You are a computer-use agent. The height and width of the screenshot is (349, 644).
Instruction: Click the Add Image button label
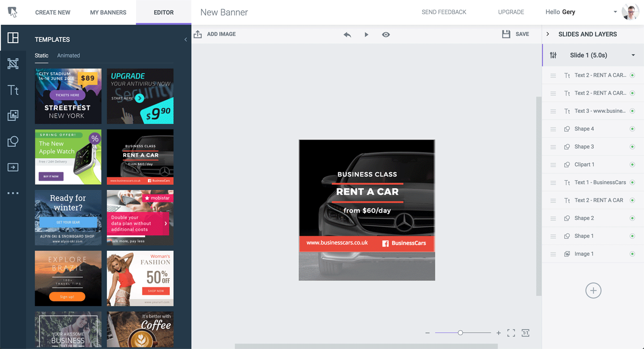point(221,34)
